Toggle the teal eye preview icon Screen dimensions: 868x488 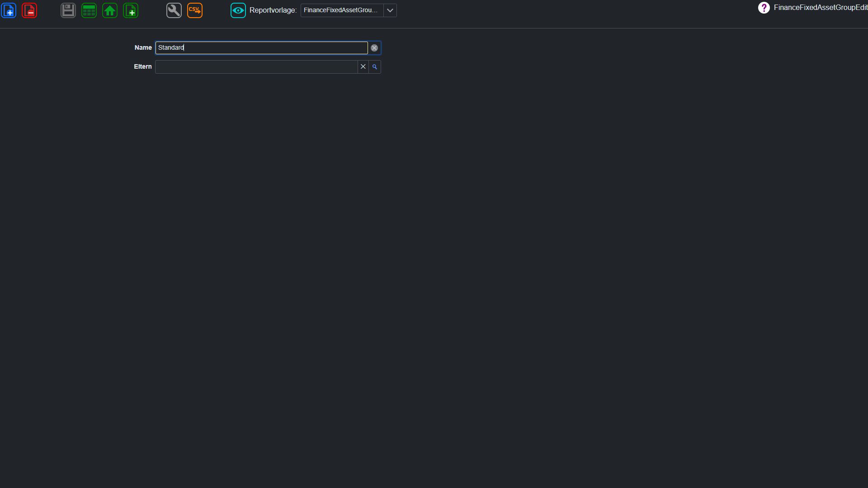(x=238, y=10)
